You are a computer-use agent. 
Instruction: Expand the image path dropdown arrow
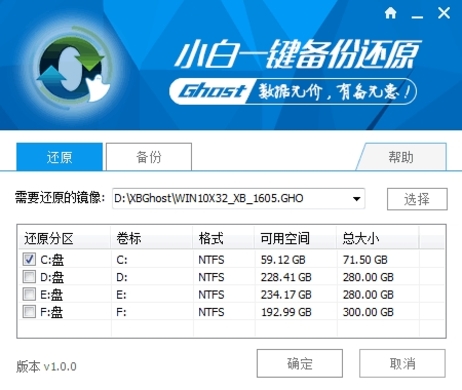(x=356, y=199)
